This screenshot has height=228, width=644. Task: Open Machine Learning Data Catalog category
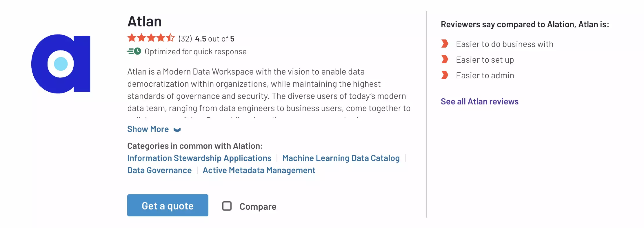pos(341,158)
